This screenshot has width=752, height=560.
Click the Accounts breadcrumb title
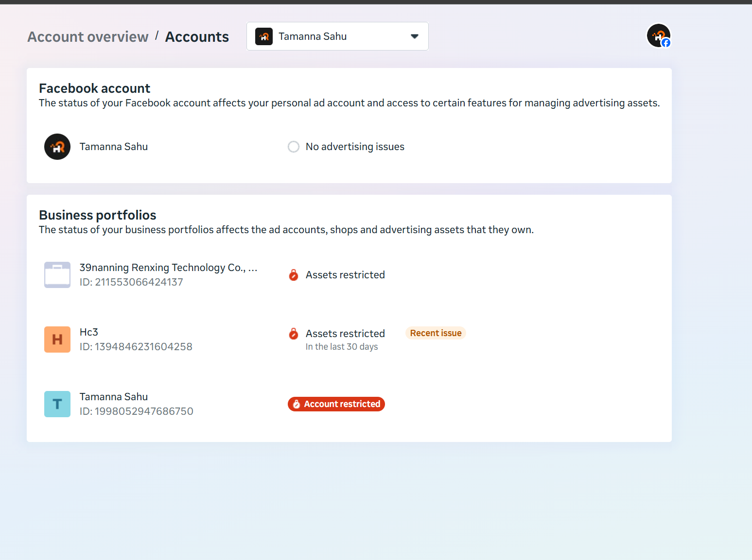(197, 37)
